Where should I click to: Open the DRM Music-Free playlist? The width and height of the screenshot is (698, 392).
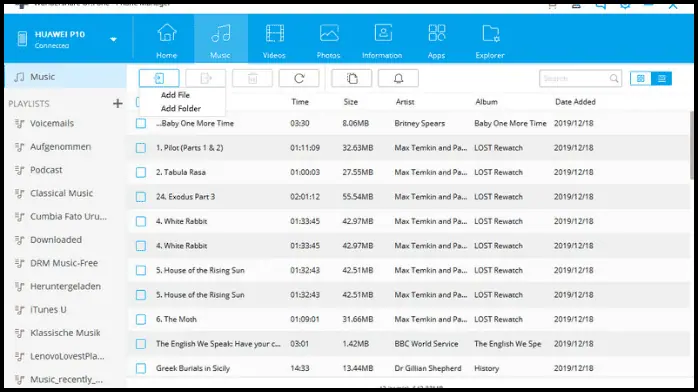64,263
